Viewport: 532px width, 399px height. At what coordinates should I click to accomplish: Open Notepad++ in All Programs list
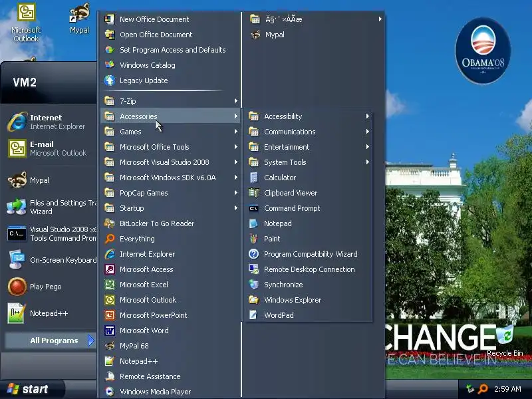pos(170,361)
